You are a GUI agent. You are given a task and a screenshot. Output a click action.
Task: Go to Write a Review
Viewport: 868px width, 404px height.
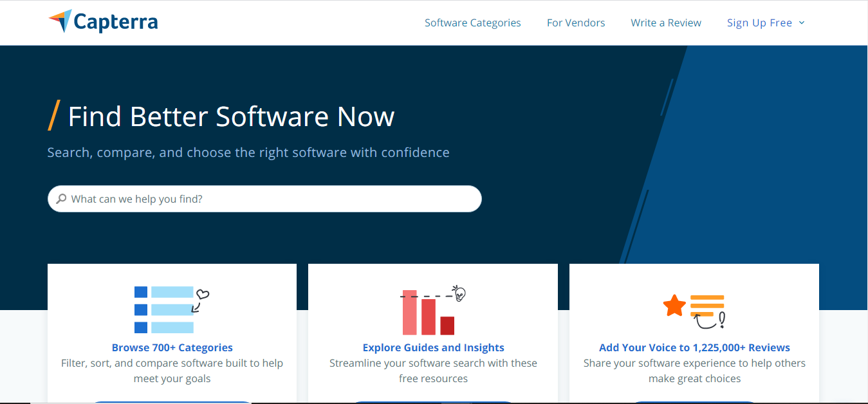(x=666, y=23)
